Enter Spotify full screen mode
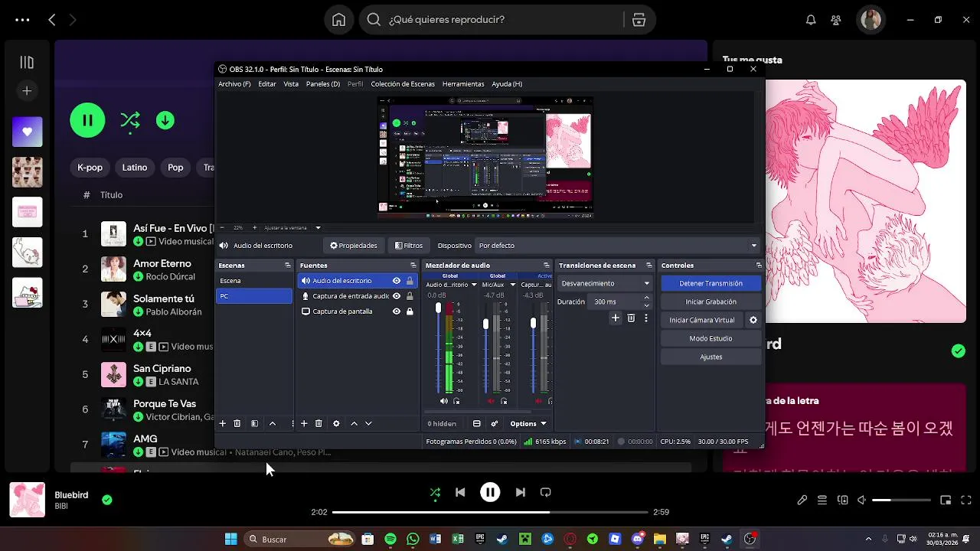980x551 pixels. coord(965,500)
